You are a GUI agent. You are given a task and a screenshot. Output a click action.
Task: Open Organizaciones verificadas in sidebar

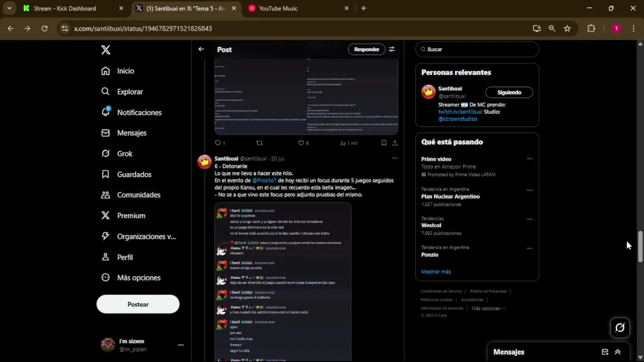[138, 236]
